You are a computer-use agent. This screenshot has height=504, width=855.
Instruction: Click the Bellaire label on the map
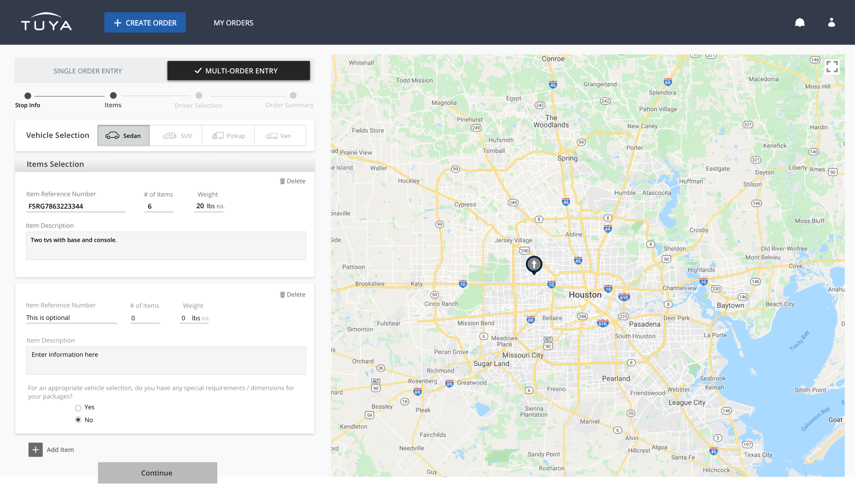click(552, 318)
